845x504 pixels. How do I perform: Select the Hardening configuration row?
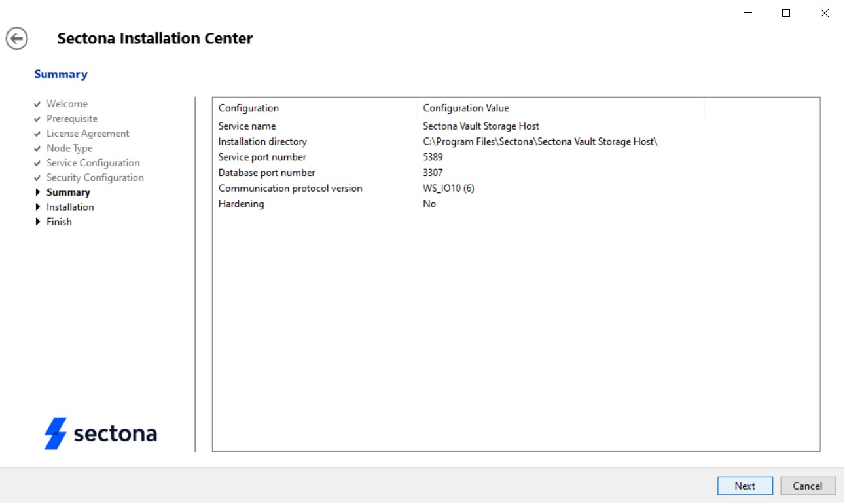tap(242, 204)
